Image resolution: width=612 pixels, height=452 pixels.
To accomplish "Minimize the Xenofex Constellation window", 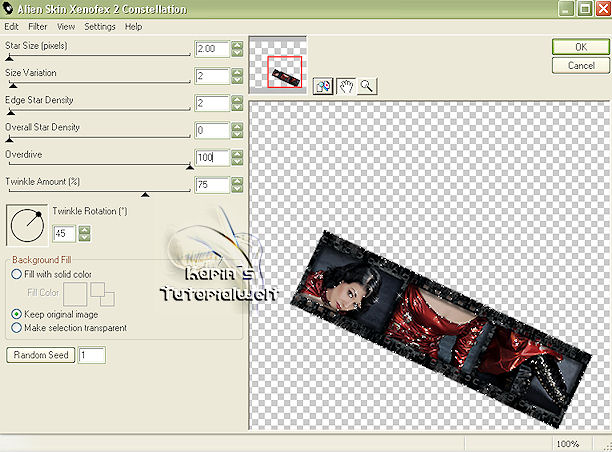I will [x=566, y=9].
